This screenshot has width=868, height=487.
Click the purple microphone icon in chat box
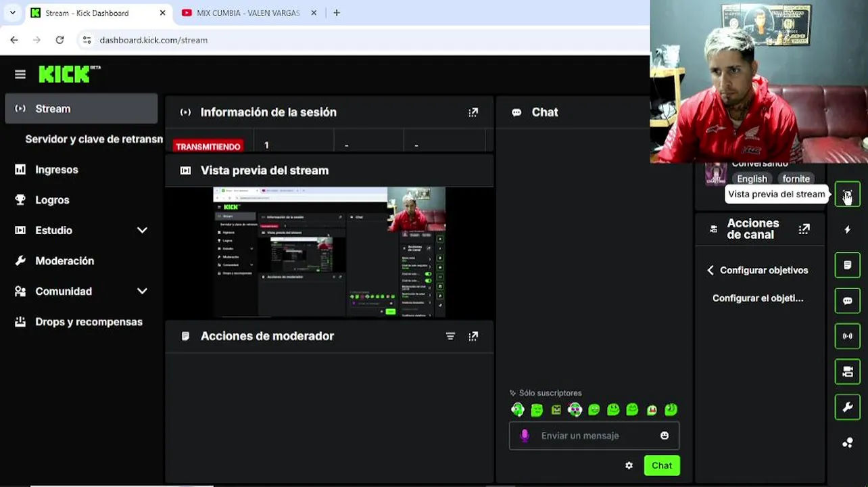(525, 436)
